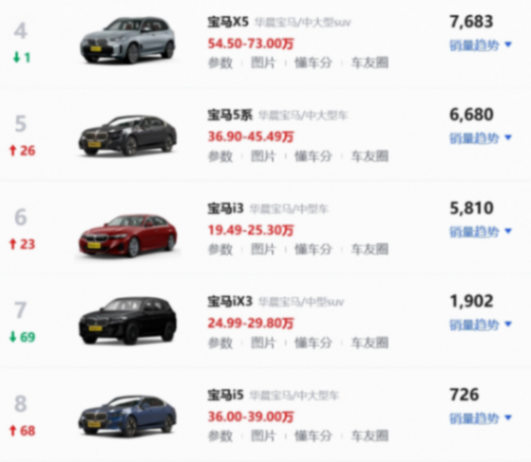Open the red 宝马i3 car image
This screenshot has width=531, height=462.
(x=127, y=235)
